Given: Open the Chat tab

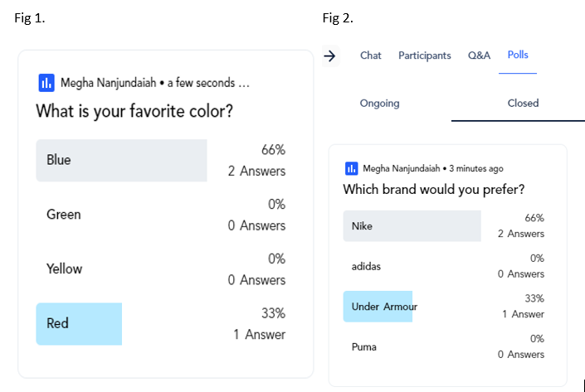Looking at the screenshot, I should coord(370,56).
